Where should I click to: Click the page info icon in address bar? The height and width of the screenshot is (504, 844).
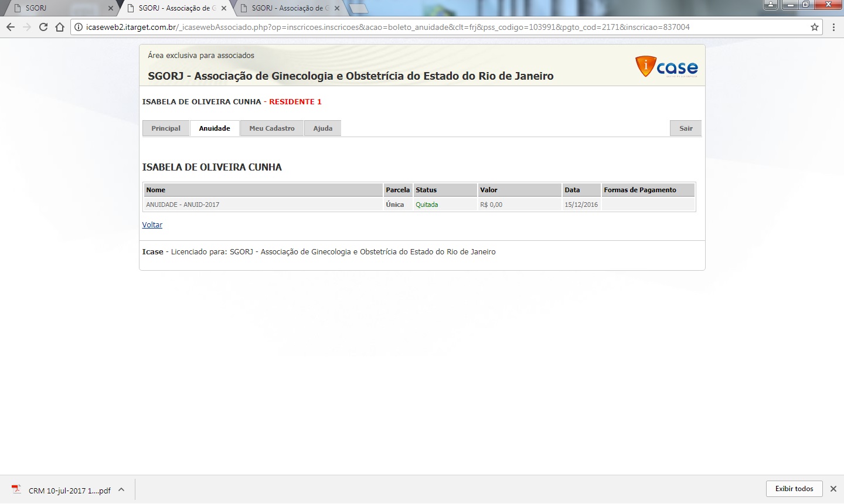tap(79, 27)
